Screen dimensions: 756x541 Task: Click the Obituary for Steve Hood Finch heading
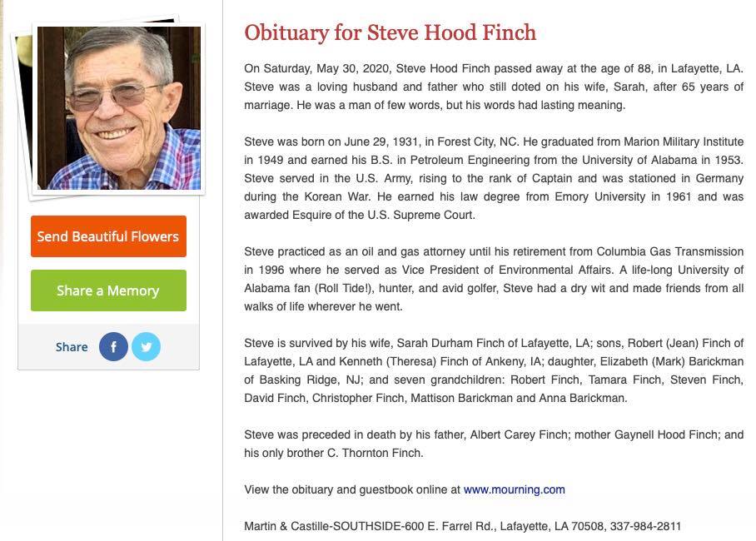click(x=390, y=32)
